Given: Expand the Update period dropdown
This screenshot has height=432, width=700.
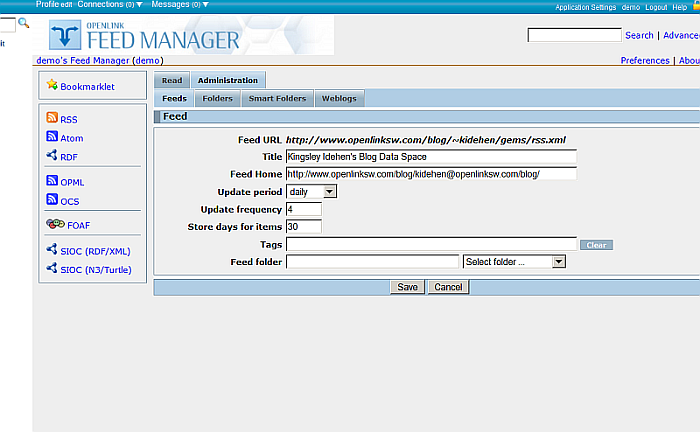Looking at the screenshot, I should pos(312,192).
